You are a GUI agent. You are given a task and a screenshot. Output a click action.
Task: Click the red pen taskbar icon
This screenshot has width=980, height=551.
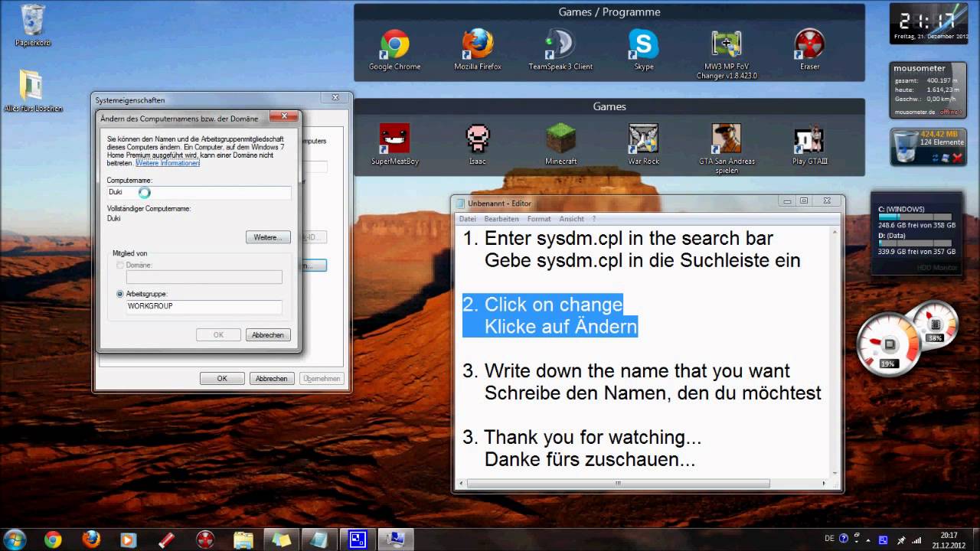pos(165,540)
